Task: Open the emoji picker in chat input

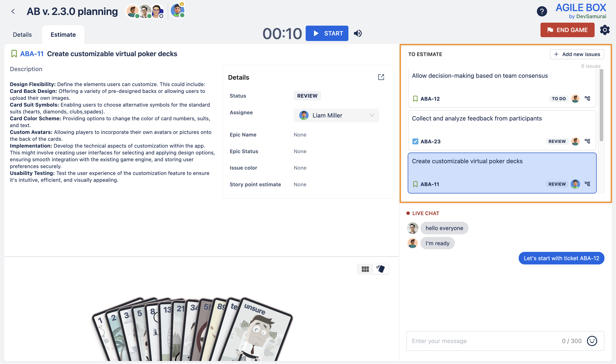Action: tap(592, 341)
